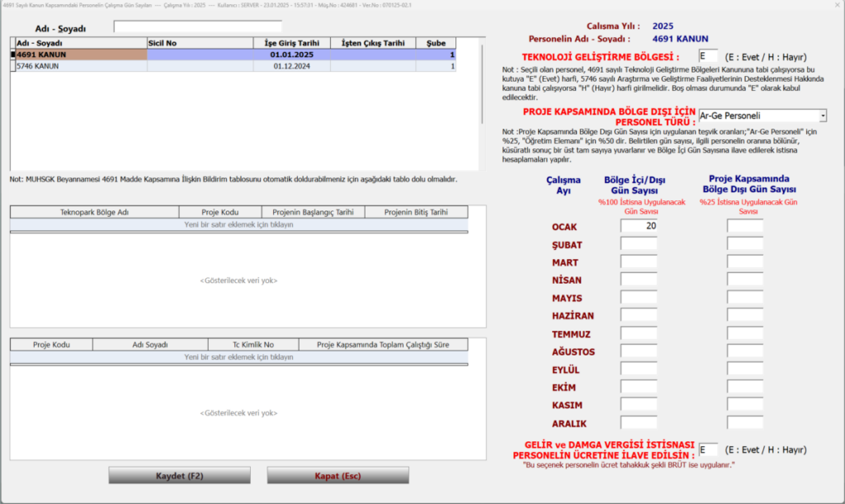Click the Sicil No column header
This screenshot has height=504, width=845.
[x=200, y=43]
